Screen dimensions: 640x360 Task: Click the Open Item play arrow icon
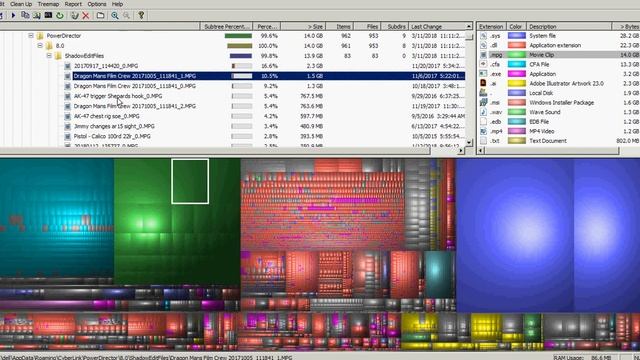pos(13,16)
